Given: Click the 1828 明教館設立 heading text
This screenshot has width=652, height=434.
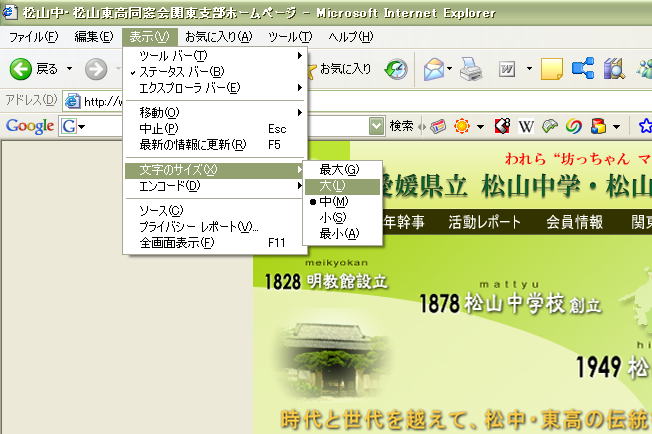Looking at the screenshot, I should pyautogui.click(x=326, y=281).
